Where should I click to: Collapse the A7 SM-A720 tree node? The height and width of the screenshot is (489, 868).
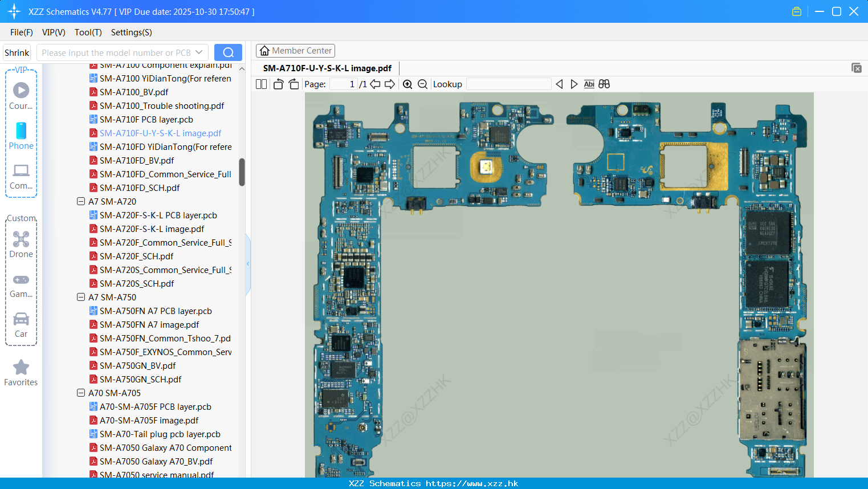pyautogui.click(x=80, y=201)
